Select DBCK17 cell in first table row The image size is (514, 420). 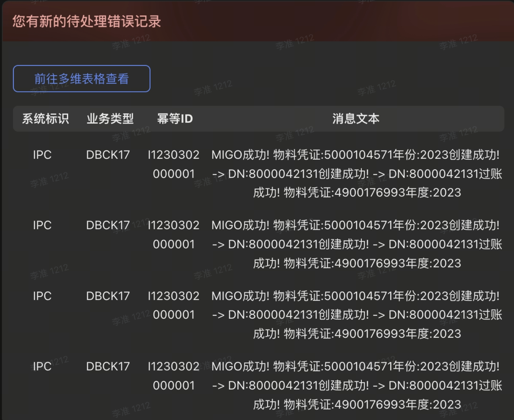(x=108, y=155)
